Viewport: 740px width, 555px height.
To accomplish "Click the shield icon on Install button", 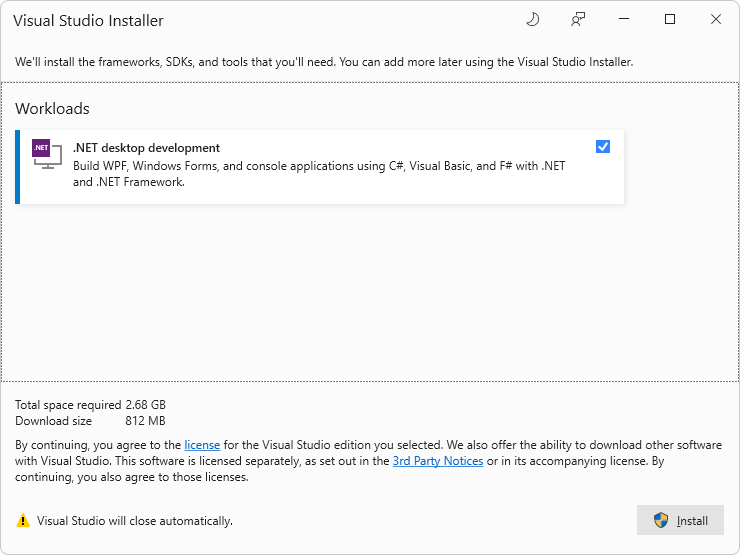I will (661, 520).
